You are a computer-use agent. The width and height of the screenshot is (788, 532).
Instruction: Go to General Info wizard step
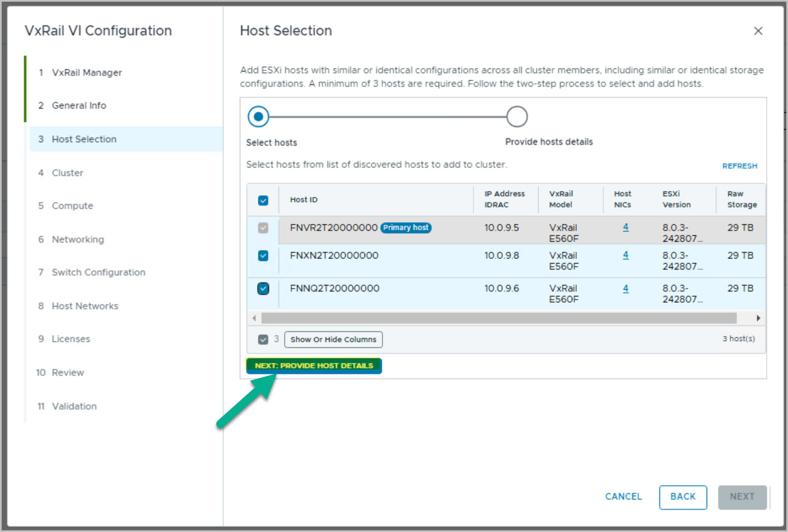point(79,106)
